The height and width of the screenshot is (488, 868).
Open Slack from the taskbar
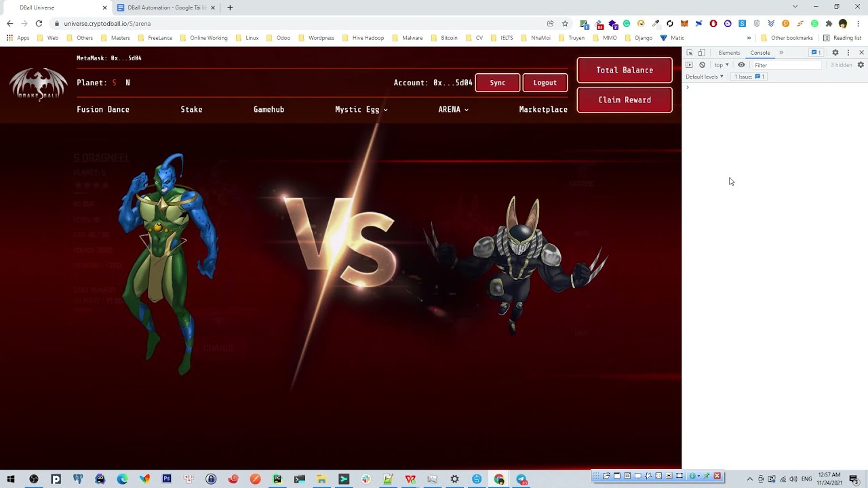click(366, 479)
